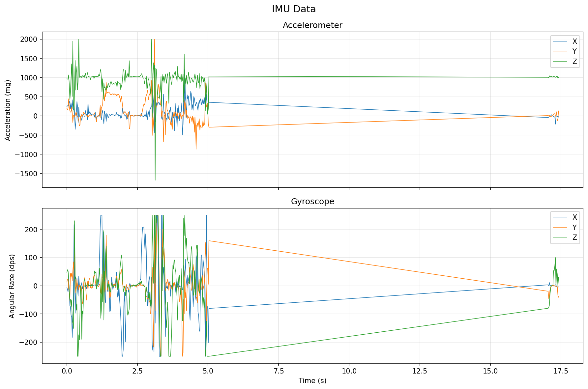The image size is (588, 389).
Task: Click the "Acceleration (mg)" y-axis label
Action: pyautogui.click(x=8, y=110)
